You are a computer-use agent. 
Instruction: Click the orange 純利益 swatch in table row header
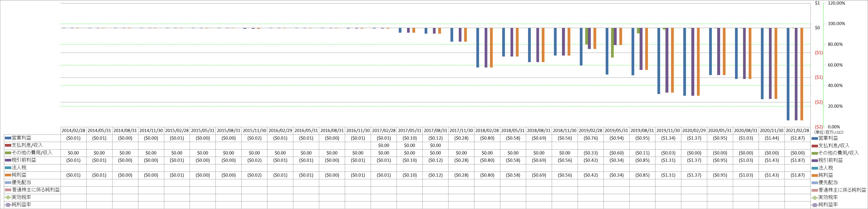pyautogui.click(x=8, y=175)
